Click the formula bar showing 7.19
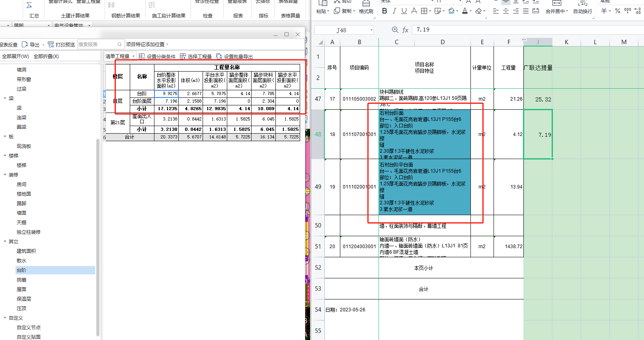Screen dimensions: 644x340 527,30
